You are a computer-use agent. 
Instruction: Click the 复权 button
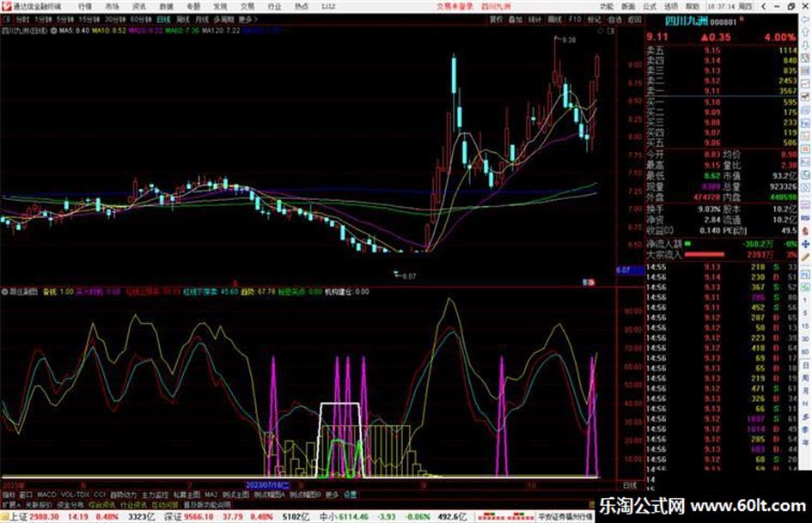[x=496, y=19]
